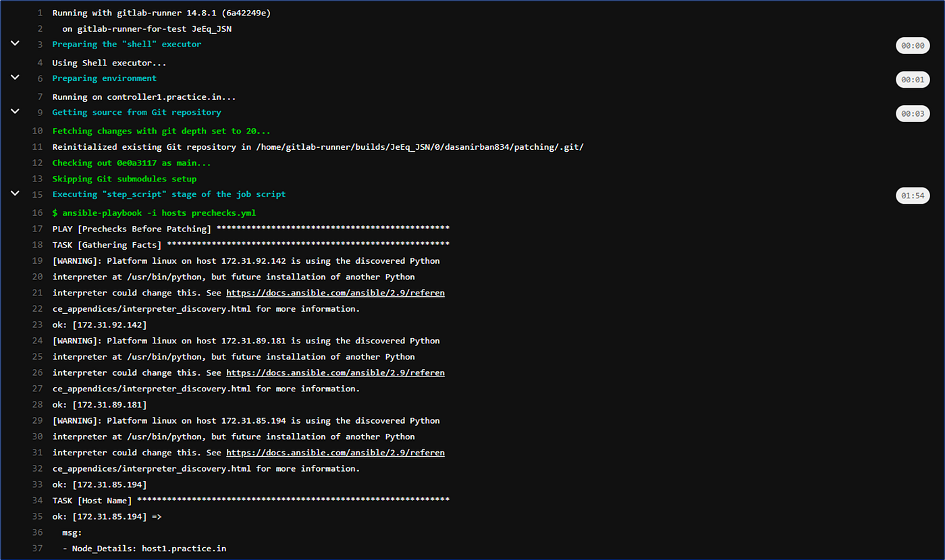This screenshot has width=945, height=560.
Task: Click line number 34 in the log
Action: click(x=38, y=500)
